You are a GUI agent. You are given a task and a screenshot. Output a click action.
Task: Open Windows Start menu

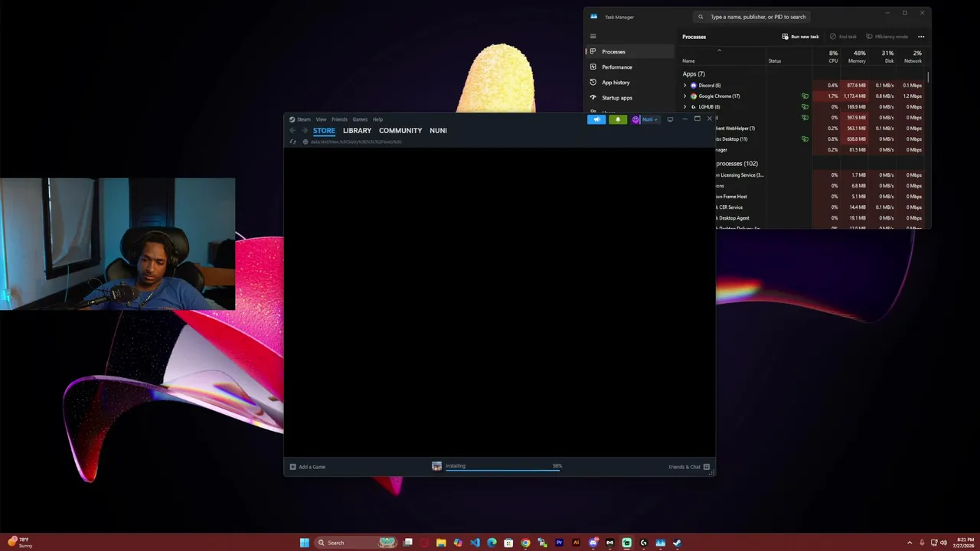[305, 543]
